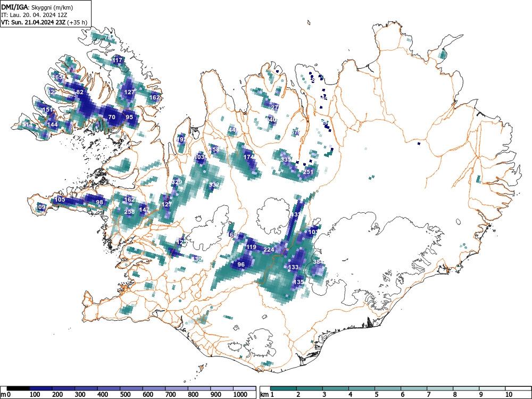The width and height of the screenshot is (532, 399).
Task: Click the km legend label 10
Action: pos(509,395)
